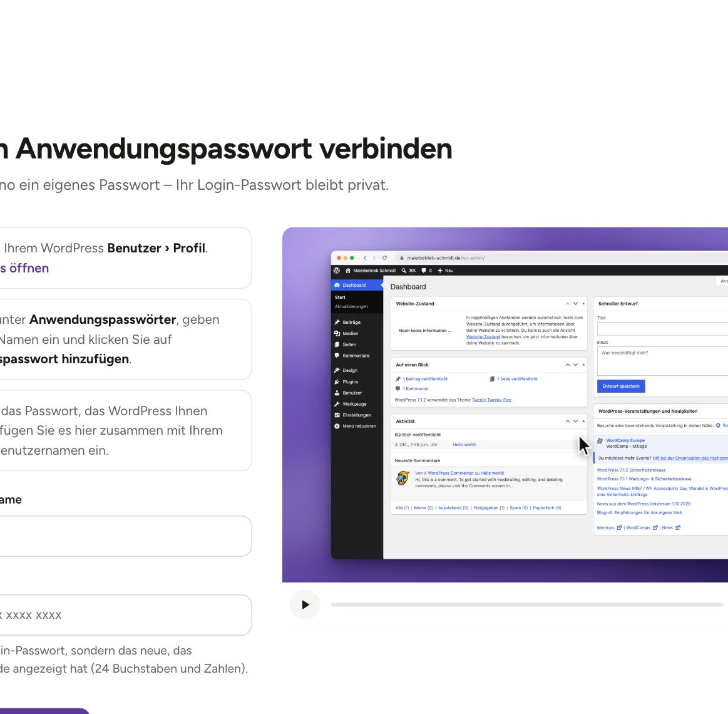Click the Entwurf speichern button
Image resolution: width=728 pixels, height=714 pixels.
click(x=621, y=386)
